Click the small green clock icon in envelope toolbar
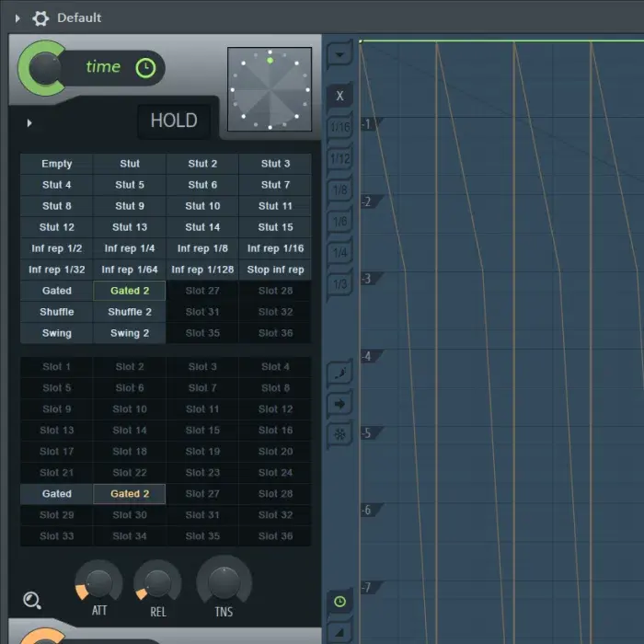 click(339, 602)
